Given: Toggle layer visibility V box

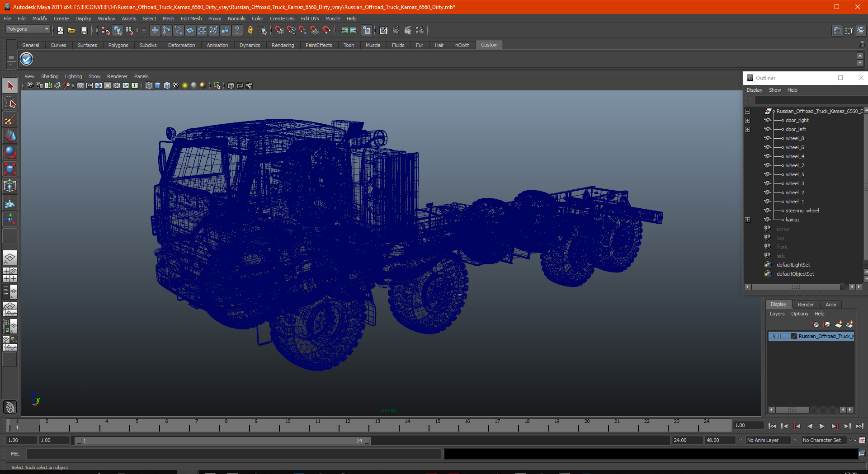Looking at the screenshot, I should pyautogui.click(x=774, y=336).
